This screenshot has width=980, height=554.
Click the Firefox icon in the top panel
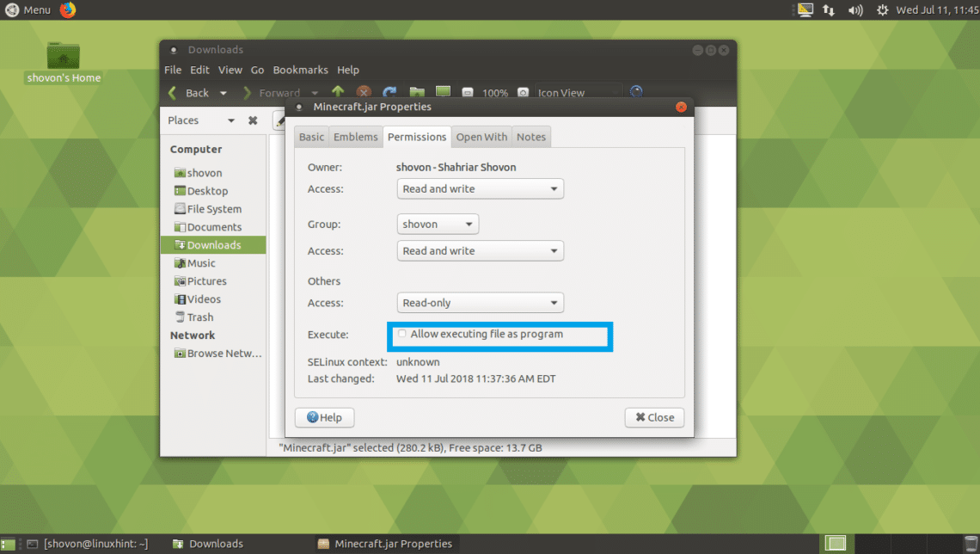point(68,9)
